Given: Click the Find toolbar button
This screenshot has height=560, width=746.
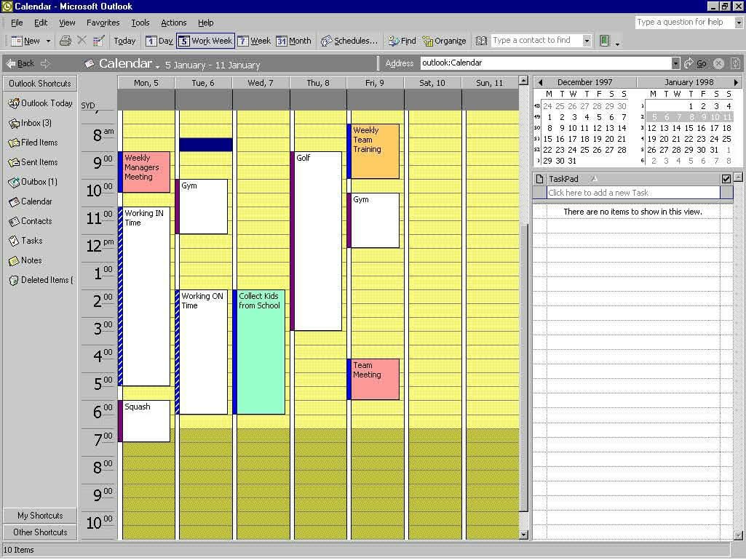Looking at the screenshot, I should click(x=402, y=41).
